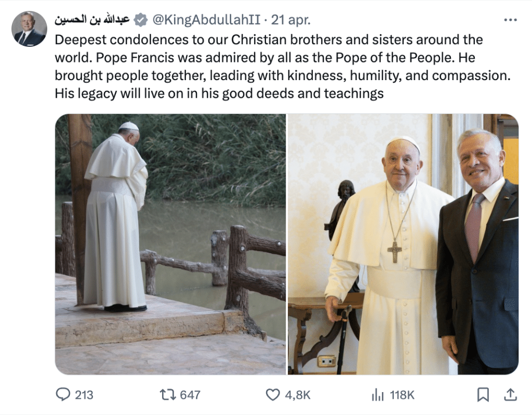Open the three-dot more options menu
The width and height of the screenshot is (532, 415).
[x=511, y=20]
